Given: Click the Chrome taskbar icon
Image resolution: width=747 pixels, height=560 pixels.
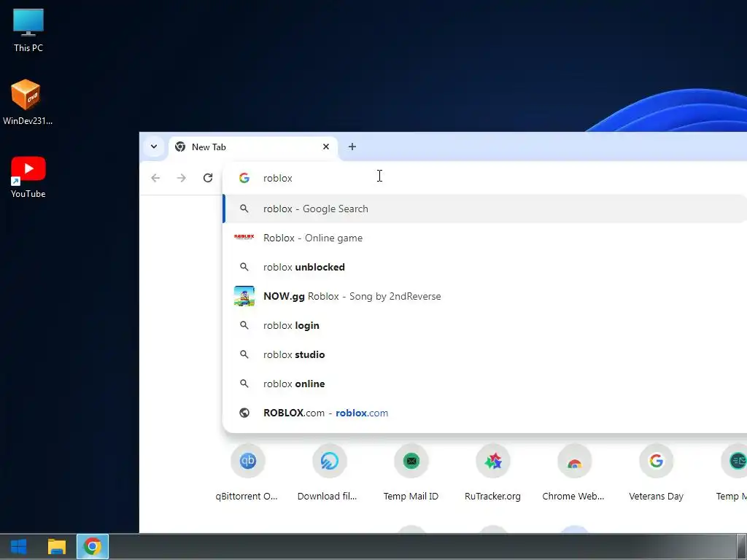Looking at the screenshot, I should pos(93,547).
